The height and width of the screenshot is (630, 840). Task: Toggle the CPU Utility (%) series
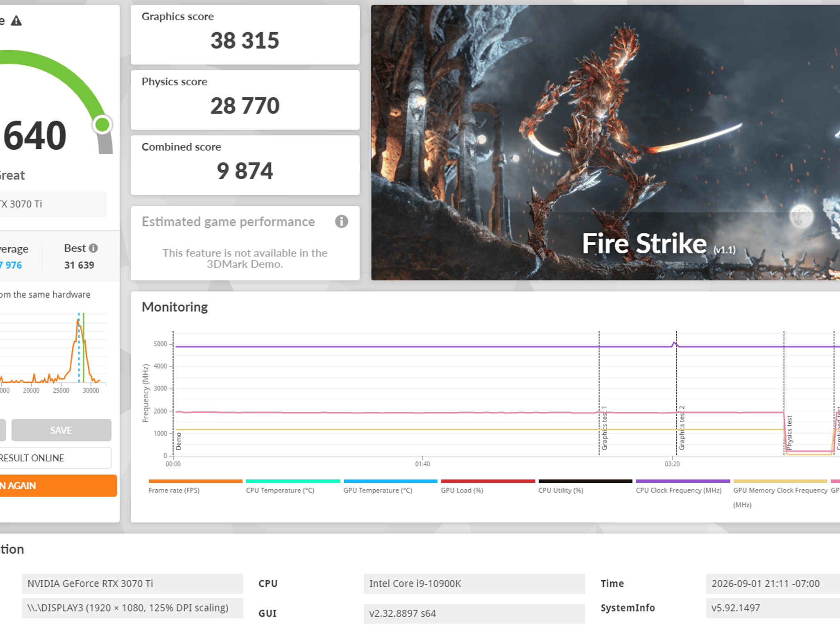[x=585, y=487]
